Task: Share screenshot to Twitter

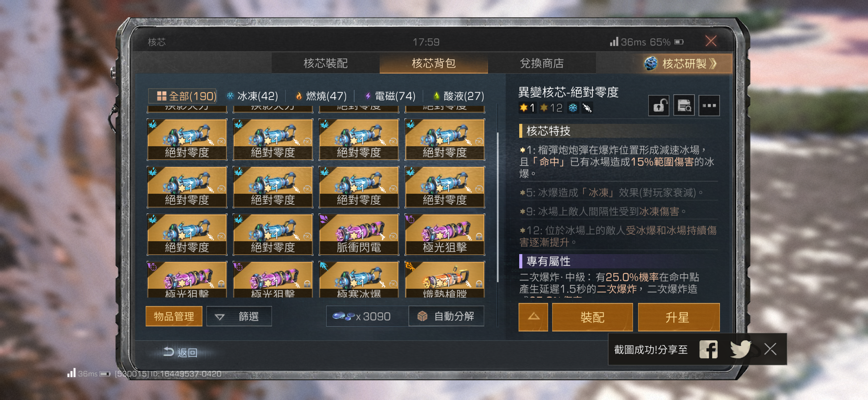Action: click(x=741, y=349)
